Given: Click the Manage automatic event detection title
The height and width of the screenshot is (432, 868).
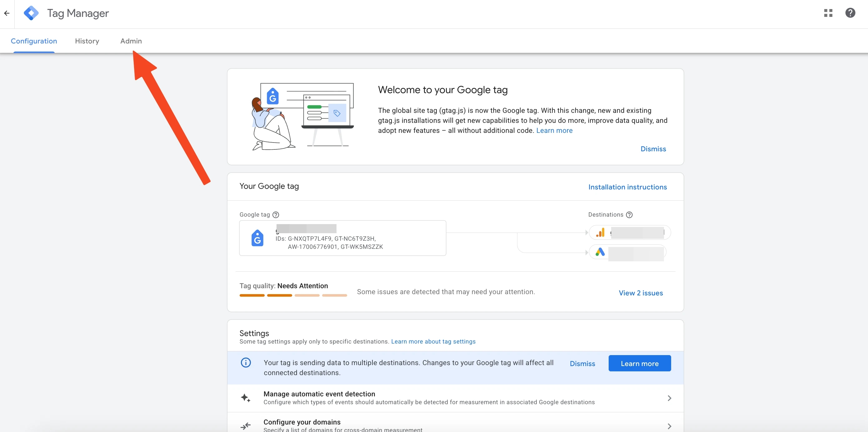Looking at the screenshot, I should pos(319,394).
